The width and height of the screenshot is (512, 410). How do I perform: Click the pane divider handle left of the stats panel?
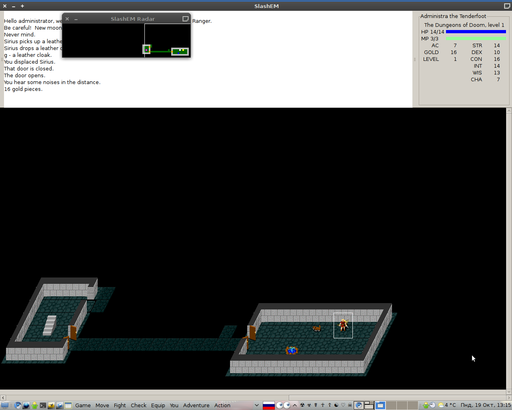click(x=415, y=59)
